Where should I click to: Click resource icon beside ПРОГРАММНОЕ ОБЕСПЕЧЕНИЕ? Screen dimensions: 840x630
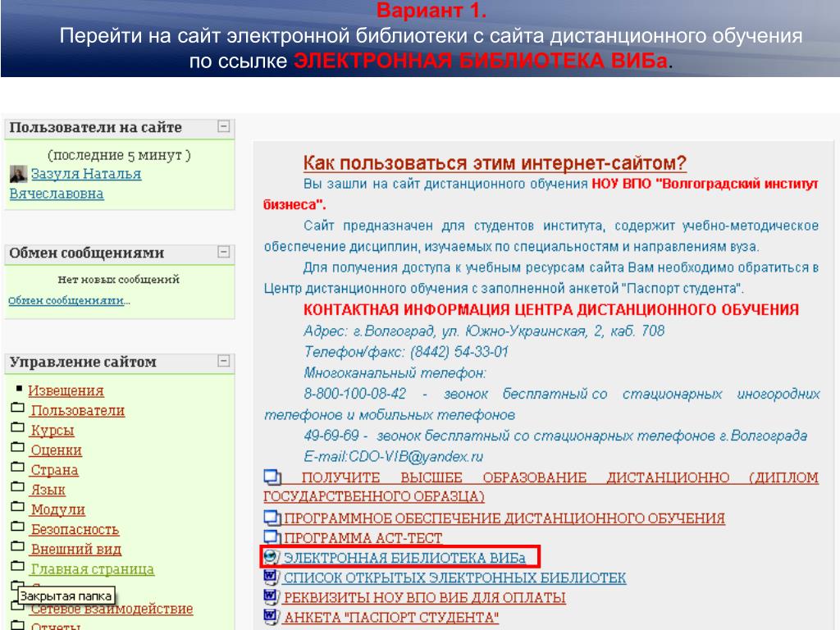coord(272,518)
